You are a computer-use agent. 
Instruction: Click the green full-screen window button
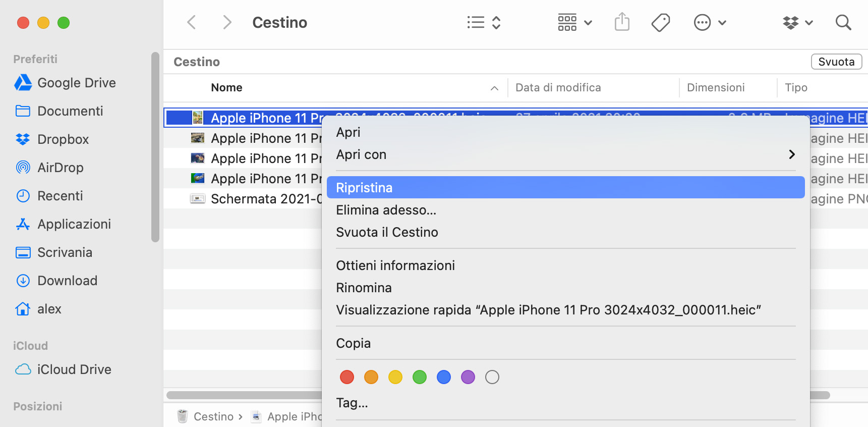click(x=64, y=23)
